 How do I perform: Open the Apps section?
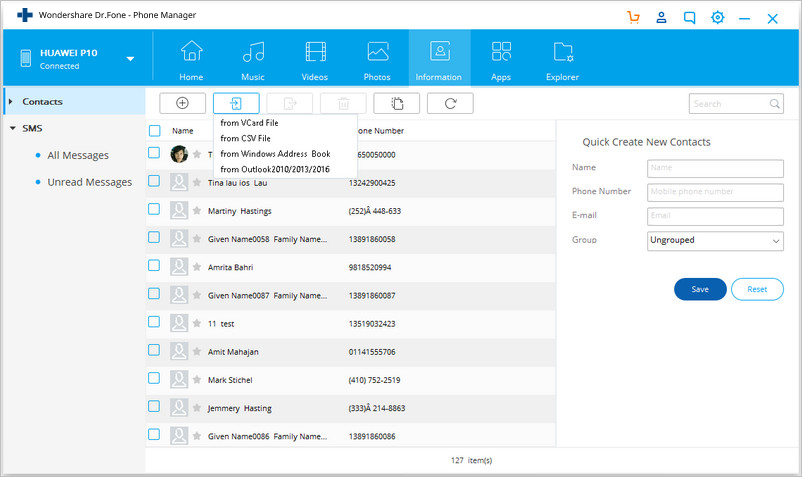(501, 60)
